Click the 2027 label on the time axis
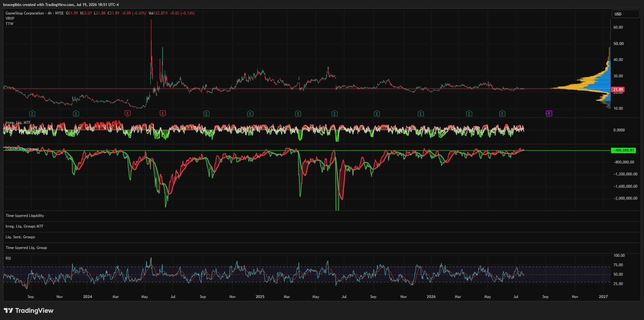Image resolution: width=644 pixels, height=320 pixels. point(603,297)
